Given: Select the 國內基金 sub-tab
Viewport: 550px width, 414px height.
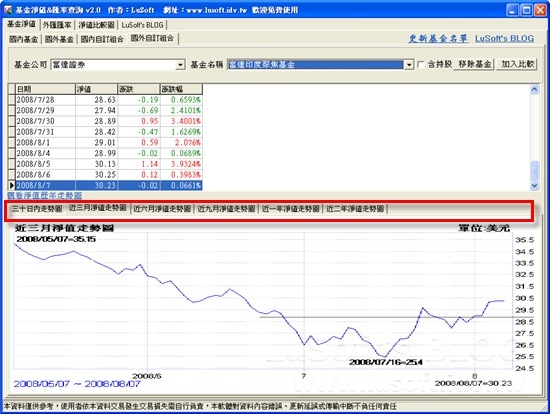Looking at the screenshot, I should click(x=24, y=39).
